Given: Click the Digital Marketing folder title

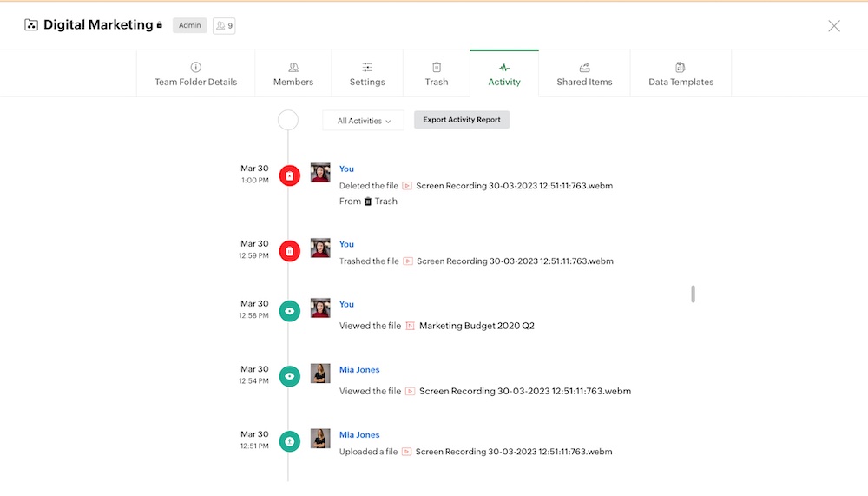Looking at the screenshot, I should (x=98, y=25).
